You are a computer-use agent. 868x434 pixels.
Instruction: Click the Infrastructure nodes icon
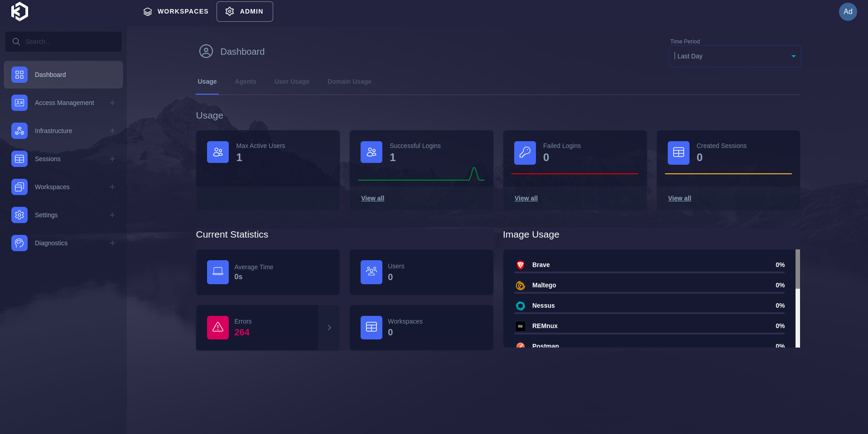click(19, 131)
